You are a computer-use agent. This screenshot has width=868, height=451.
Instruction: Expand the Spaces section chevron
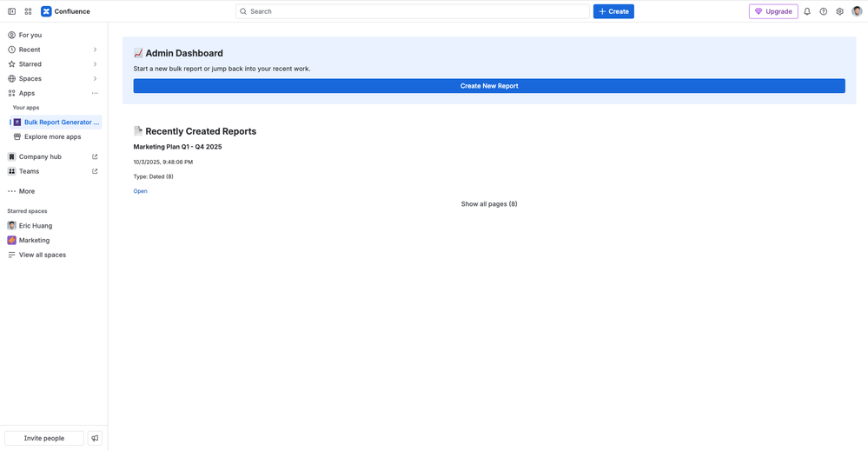click(95, 78)
